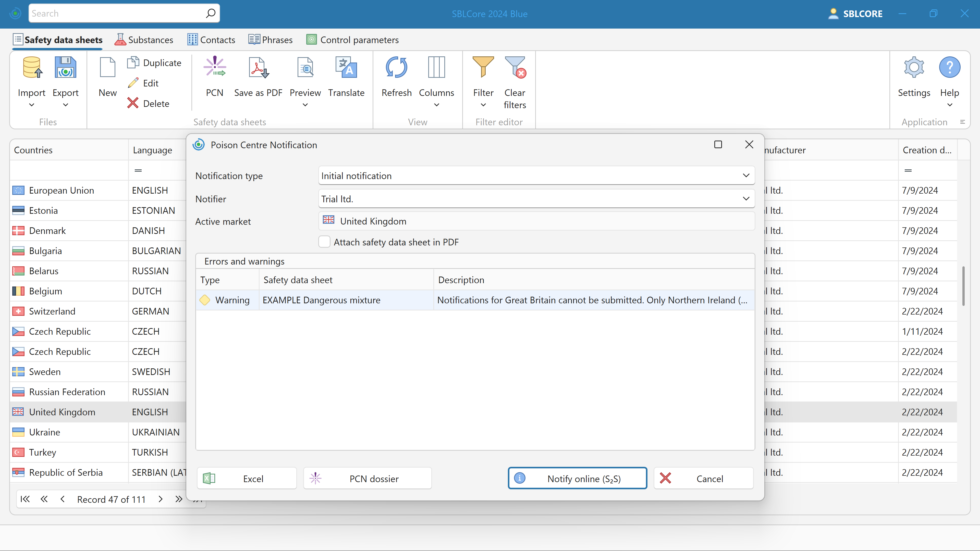
Task: Export errors list to Excel
Action: point(247,478)
